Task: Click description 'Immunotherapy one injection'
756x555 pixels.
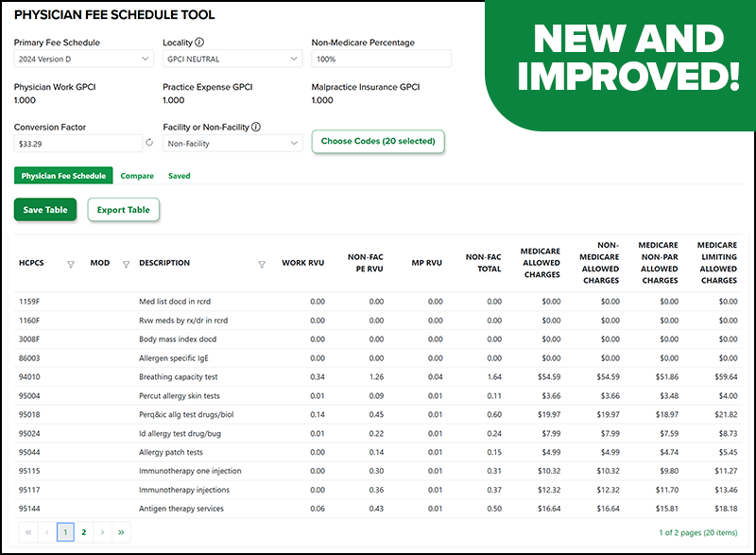Action: [x=191, y=471]
